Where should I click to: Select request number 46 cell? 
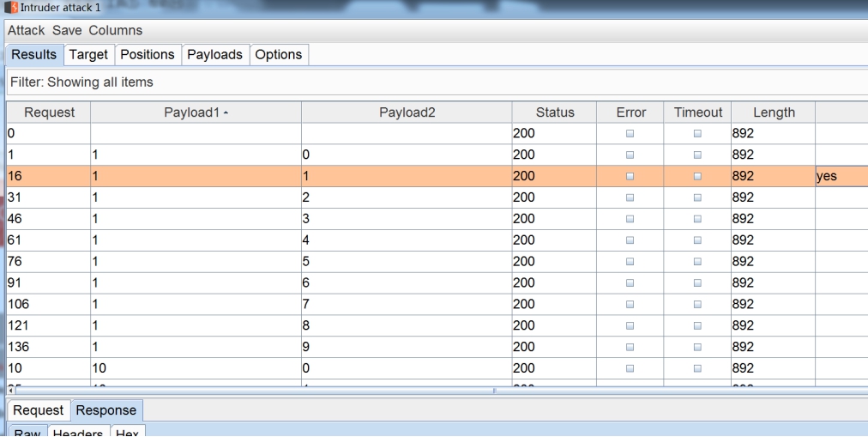tap(49, 219)
